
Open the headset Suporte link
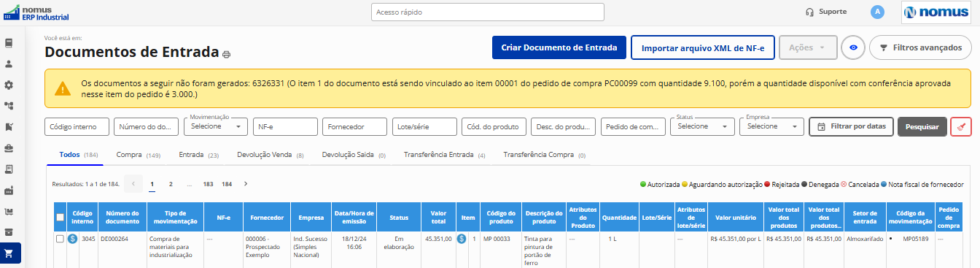point(826,12)
